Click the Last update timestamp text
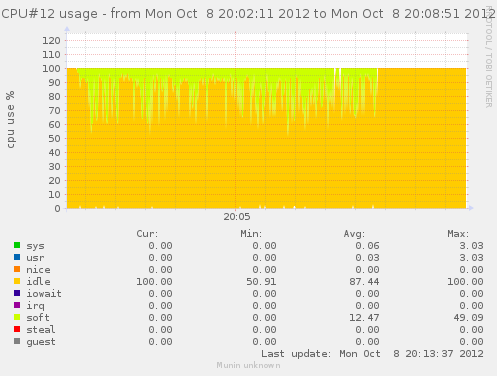Image resolution: width=497 pixels, height=376 pixels. (372, 354)
